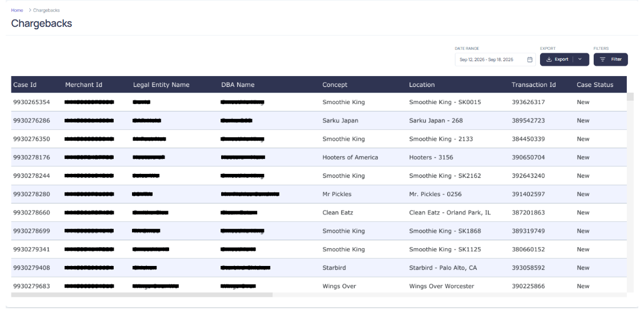644x310 pixels.
Task: Select case id 9930278280
Action: pos(31,194)
